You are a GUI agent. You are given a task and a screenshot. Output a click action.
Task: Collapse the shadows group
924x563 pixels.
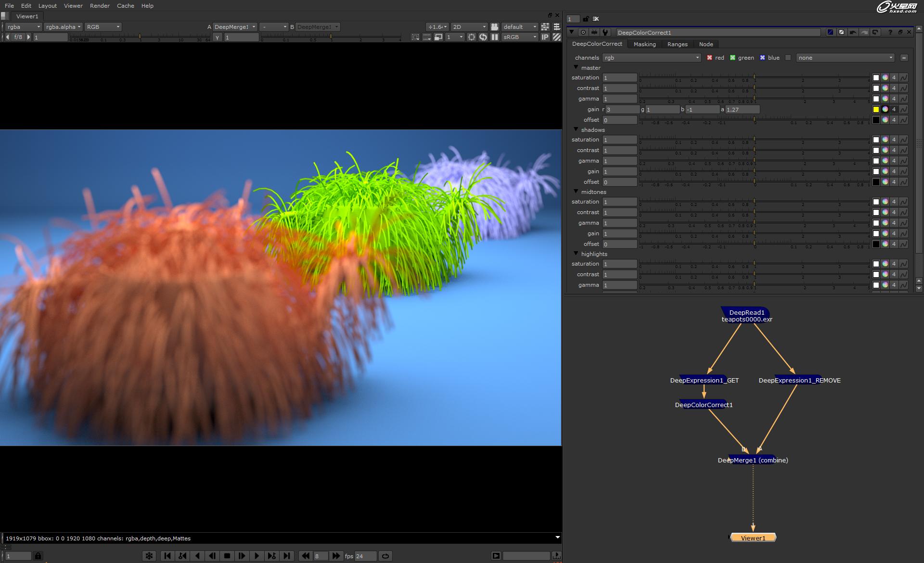tap(576, 129)
